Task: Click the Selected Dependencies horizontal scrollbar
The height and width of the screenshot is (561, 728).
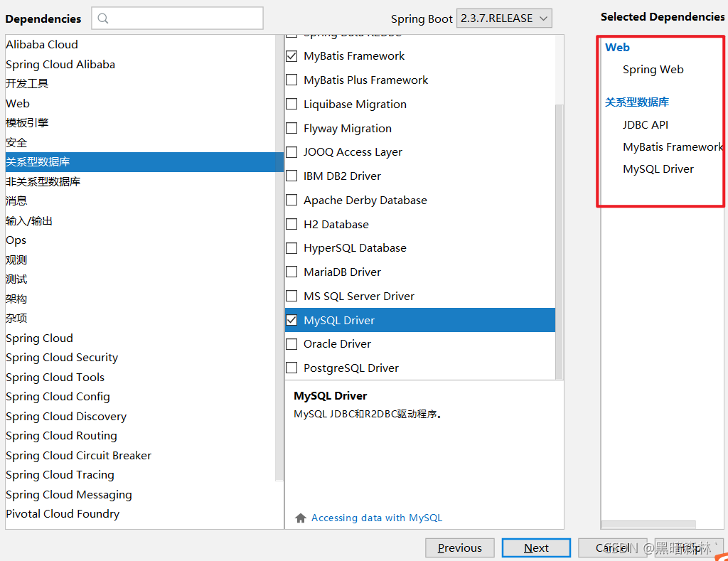Action: 648,525
